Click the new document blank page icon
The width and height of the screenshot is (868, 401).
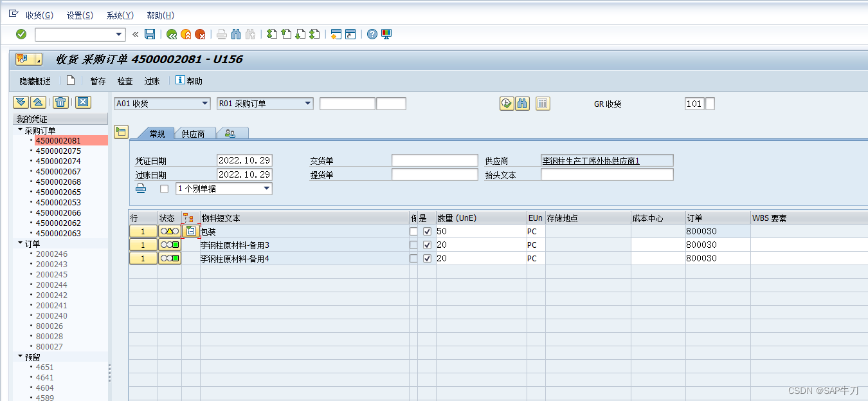coord(71,80)
